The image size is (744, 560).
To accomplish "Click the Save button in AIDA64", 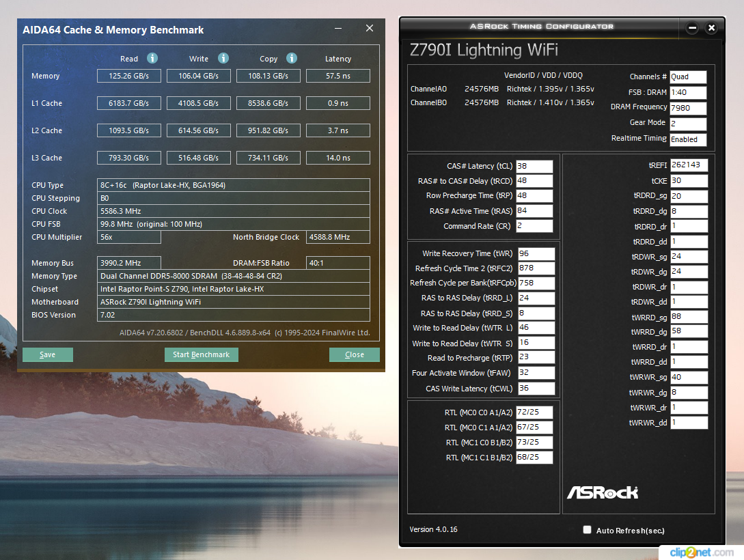I will (x=47, y=354).
